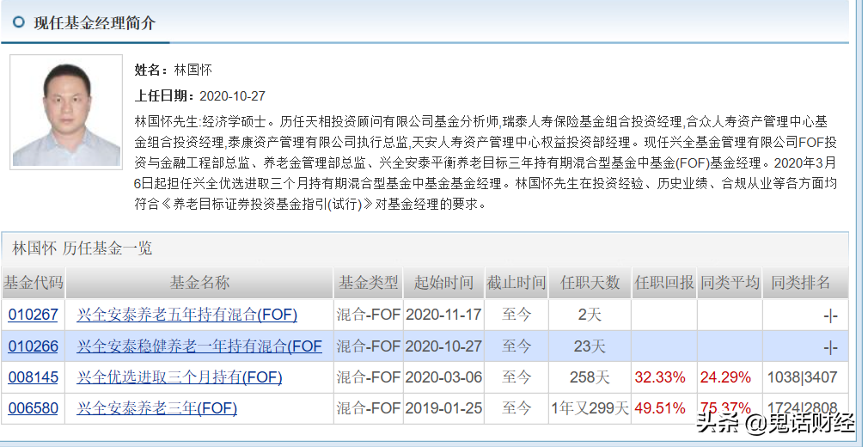Click 混合-FOF type in 006580 row

[369, 408]
